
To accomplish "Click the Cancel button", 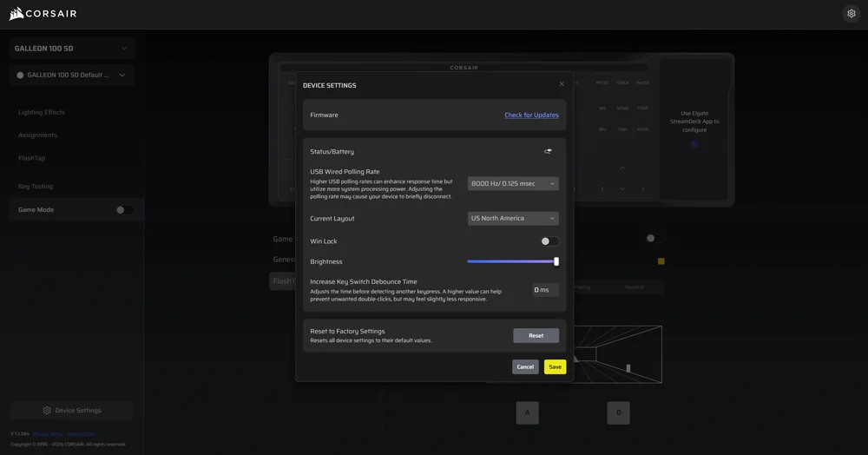I will (525, 367).
